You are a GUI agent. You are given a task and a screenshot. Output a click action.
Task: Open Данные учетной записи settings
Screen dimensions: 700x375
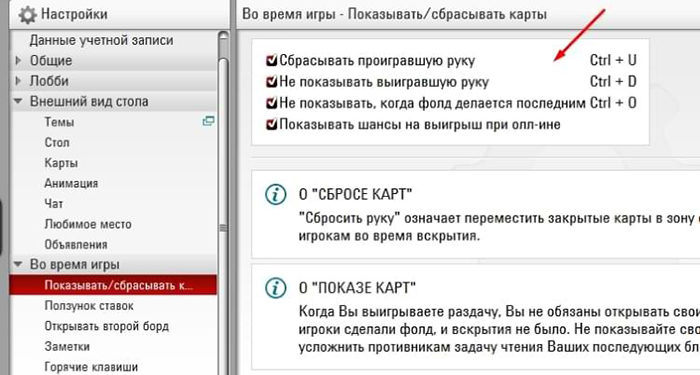pyautogui.click(x=101, y=40)
